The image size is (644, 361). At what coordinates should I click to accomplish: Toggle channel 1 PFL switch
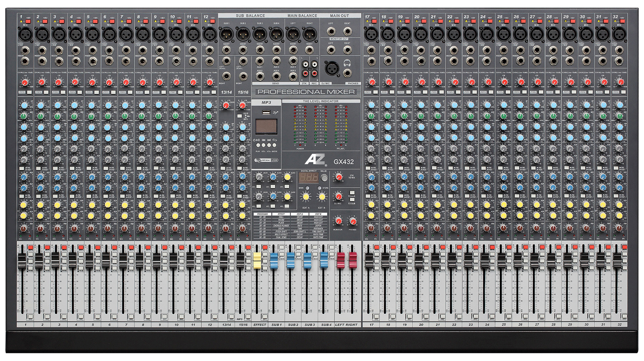click(30, 316)
